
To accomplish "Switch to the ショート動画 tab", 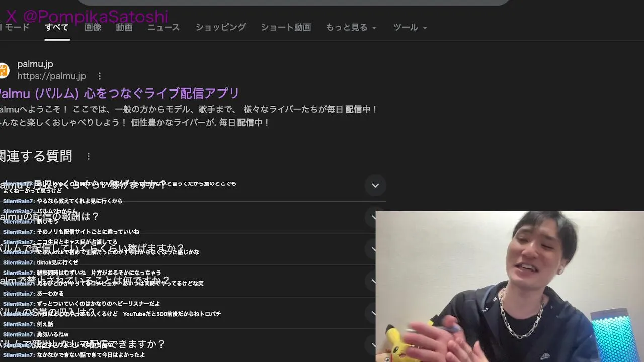I will (286, 28).
